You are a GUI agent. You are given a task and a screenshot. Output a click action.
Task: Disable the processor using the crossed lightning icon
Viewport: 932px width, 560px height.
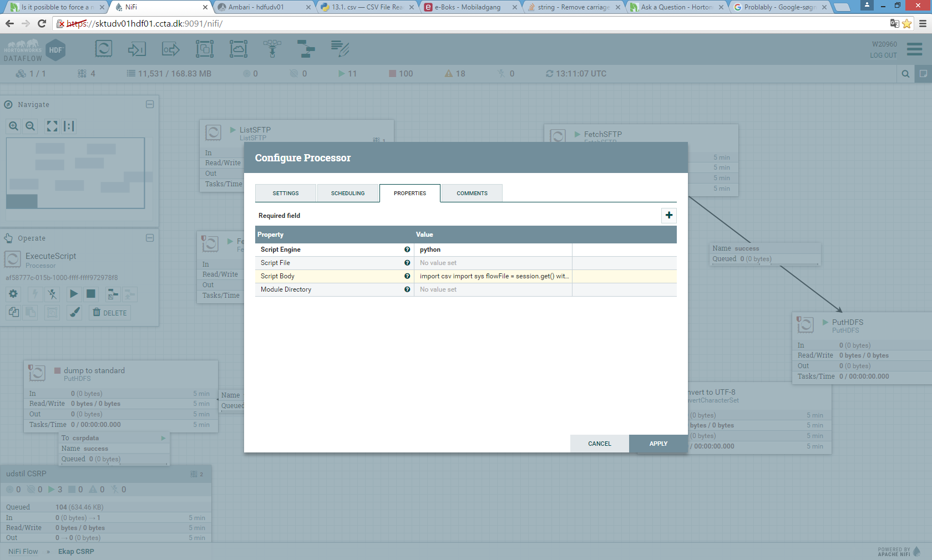tap(52, 294)
